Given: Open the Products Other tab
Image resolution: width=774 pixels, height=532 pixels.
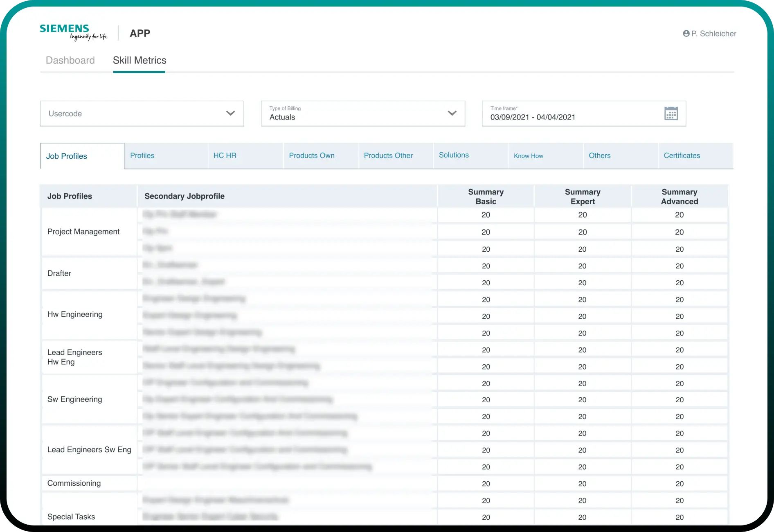Looking at the screenshot, I should (x=396, y=156).
